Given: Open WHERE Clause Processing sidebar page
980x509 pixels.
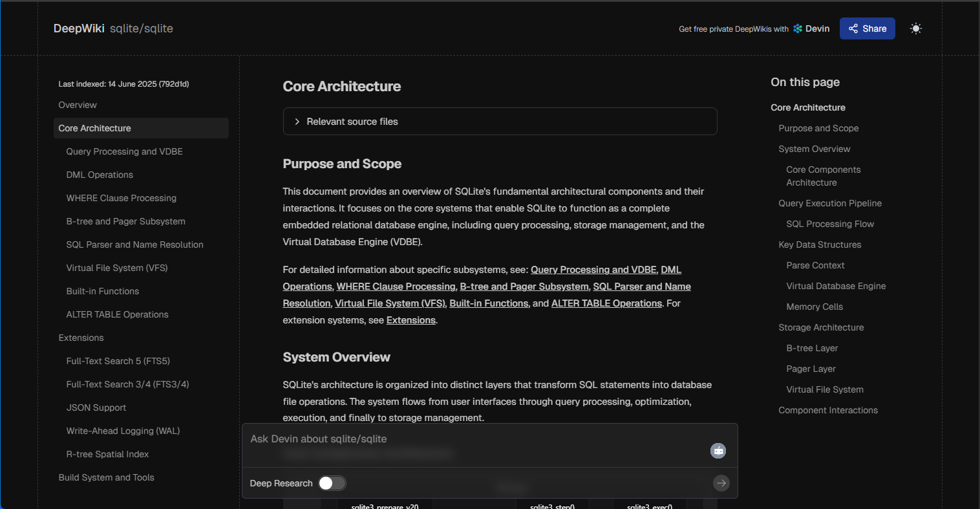Looking at the screenshot, I should (121, 198).
